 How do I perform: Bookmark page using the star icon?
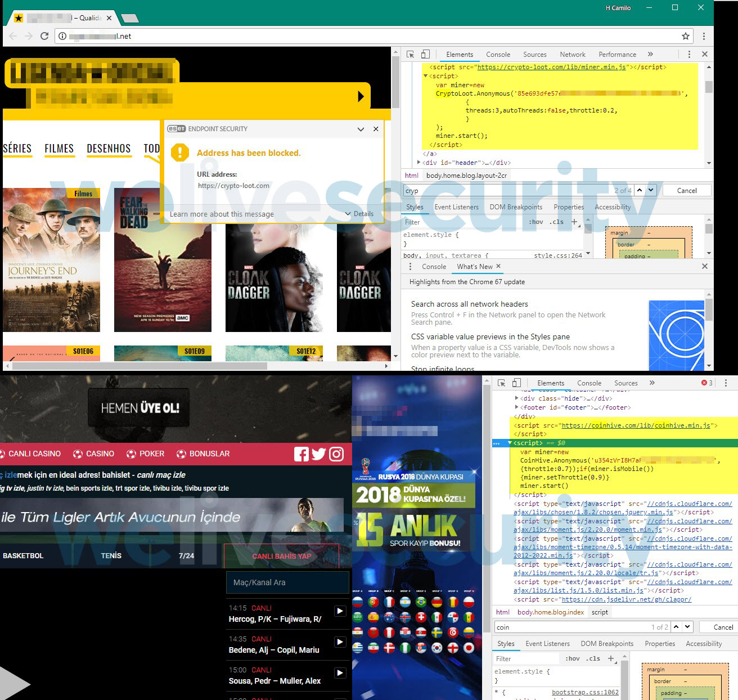(x=686, y=36)
